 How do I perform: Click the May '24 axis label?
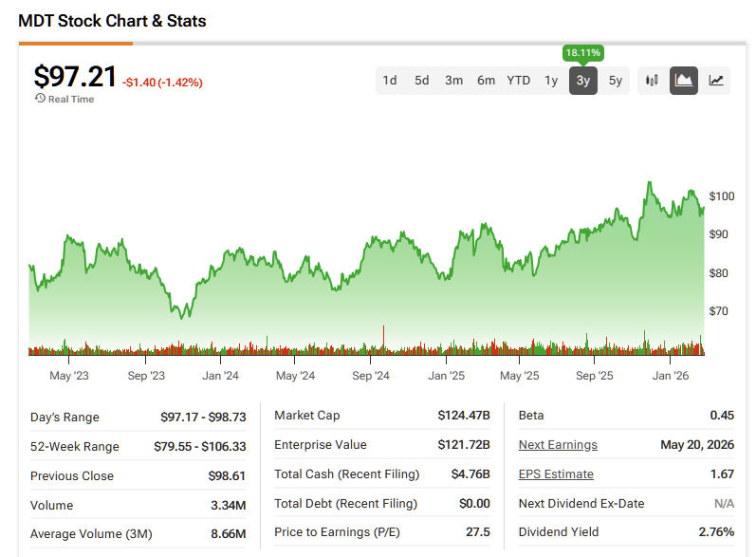295,376
